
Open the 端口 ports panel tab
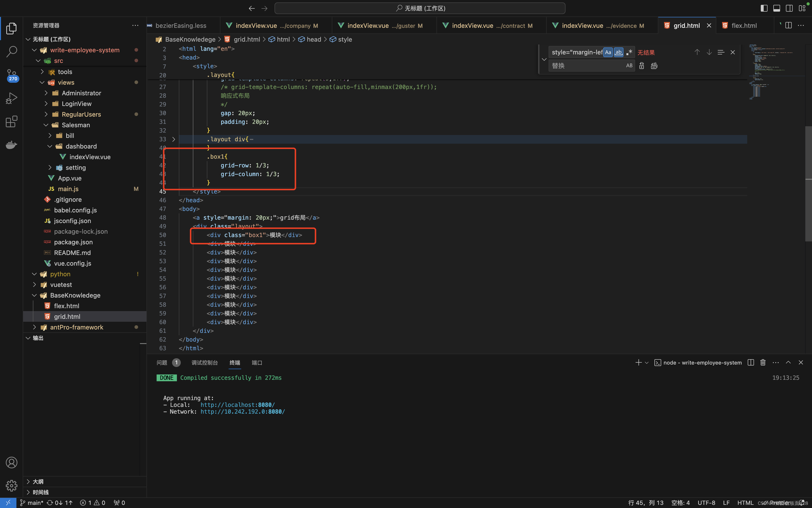tap(257, 363)
